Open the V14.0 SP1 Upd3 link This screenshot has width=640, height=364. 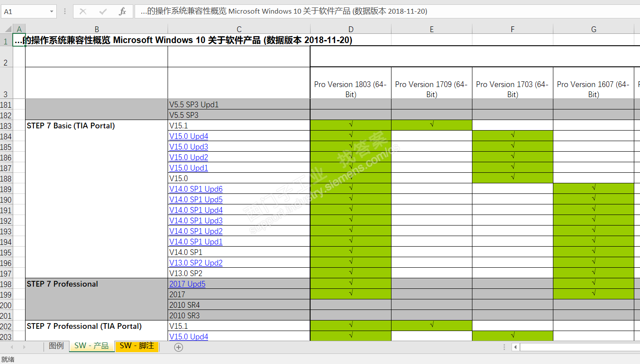click(196, 221)
